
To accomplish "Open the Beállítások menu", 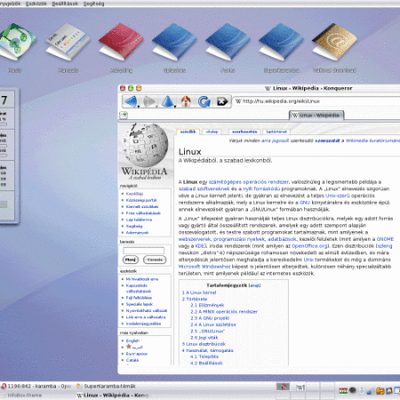I will pyautogui.click(x=65, y=4).
